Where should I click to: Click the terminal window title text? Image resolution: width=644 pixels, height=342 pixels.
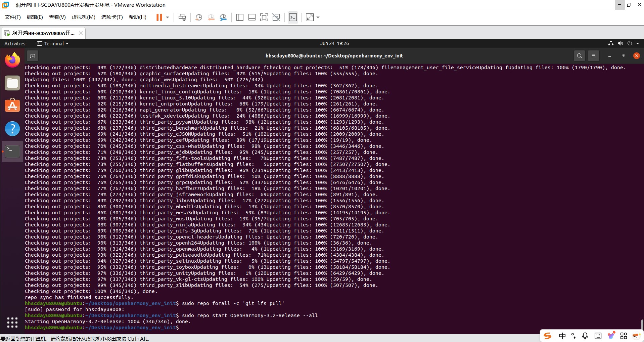tap(334, 56)
